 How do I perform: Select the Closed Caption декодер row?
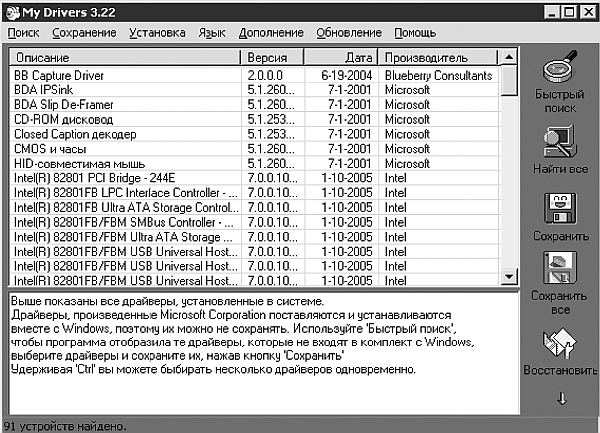click(254, 134)
